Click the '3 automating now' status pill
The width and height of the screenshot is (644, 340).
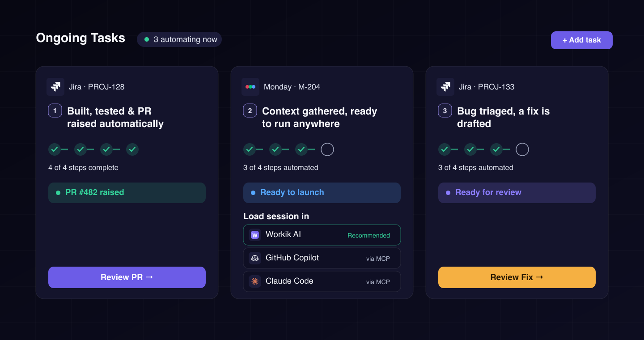click(x=179, y=39)
